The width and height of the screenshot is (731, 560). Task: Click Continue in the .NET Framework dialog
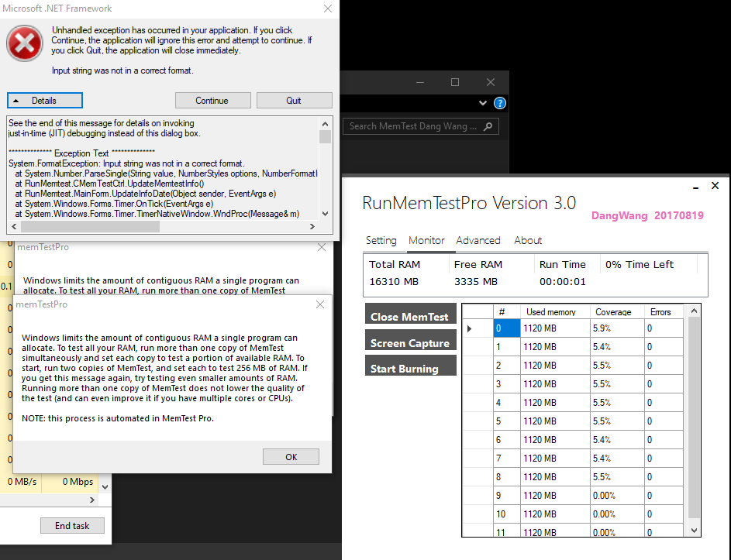click(212, 100)
